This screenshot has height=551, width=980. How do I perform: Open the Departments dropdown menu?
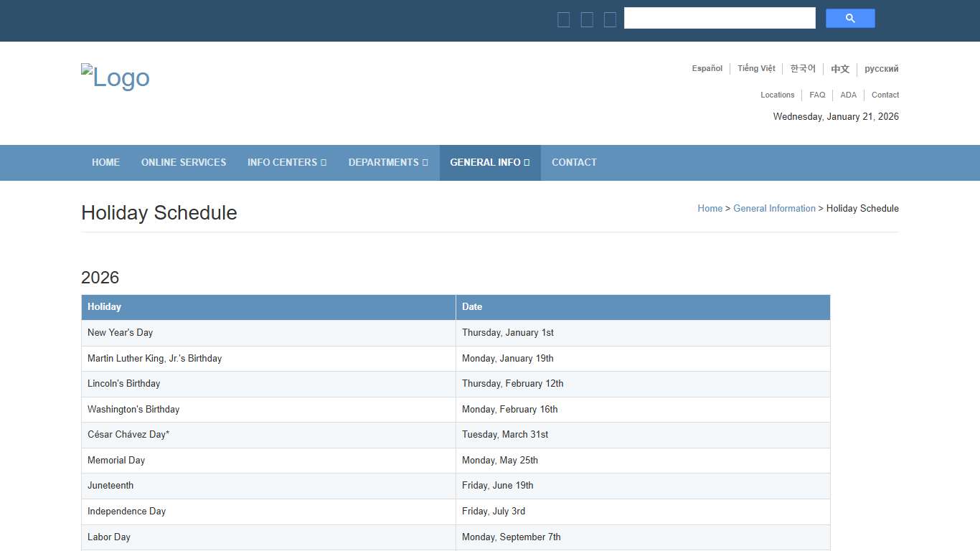(387, 163)
